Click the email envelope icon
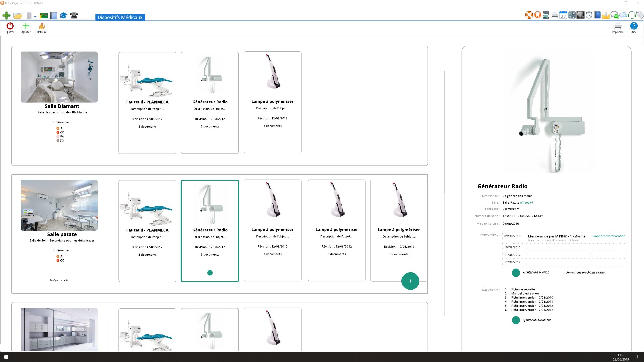644x362 pixels. click(x=606, y=15)
